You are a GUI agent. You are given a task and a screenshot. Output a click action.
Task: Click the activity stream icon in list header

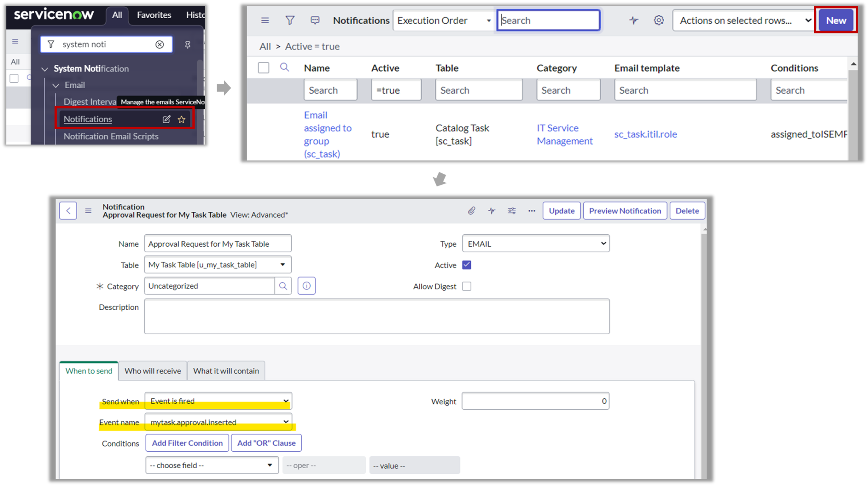pyautogui.click(x=634, y=20)
